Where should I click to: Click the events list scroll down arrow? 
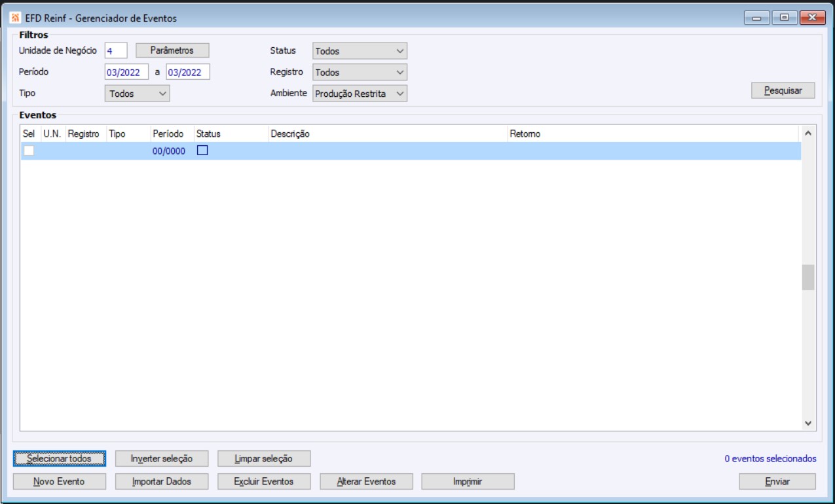pos(808,423)
